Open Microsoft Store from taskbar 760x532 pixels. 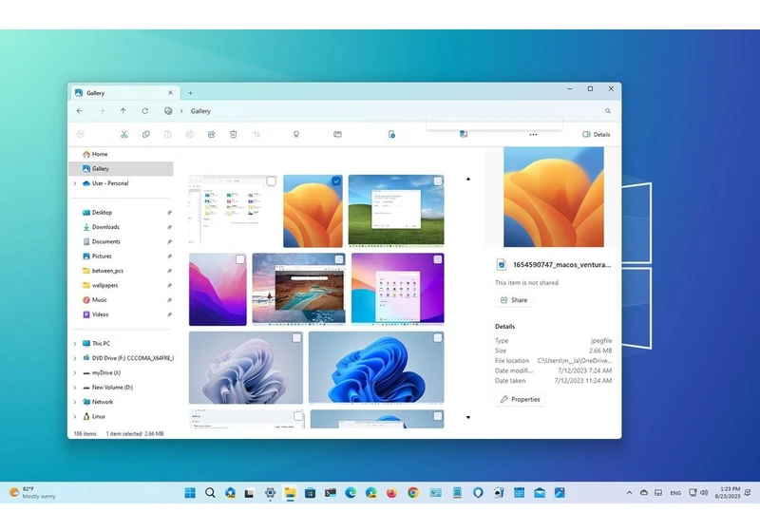pyautogui.click(x=311, y=493)
